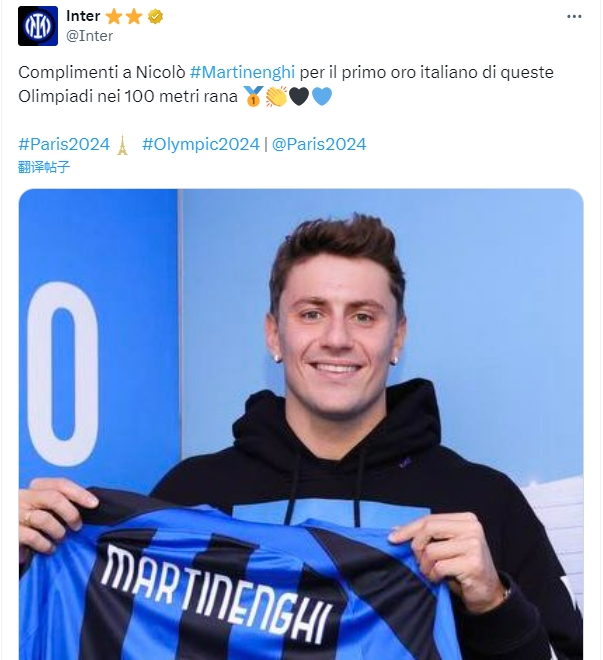The width and height of the screenshot is (603, 660).
Task: Click the clapping hands emoji
Action: click(x=276, y=96)
